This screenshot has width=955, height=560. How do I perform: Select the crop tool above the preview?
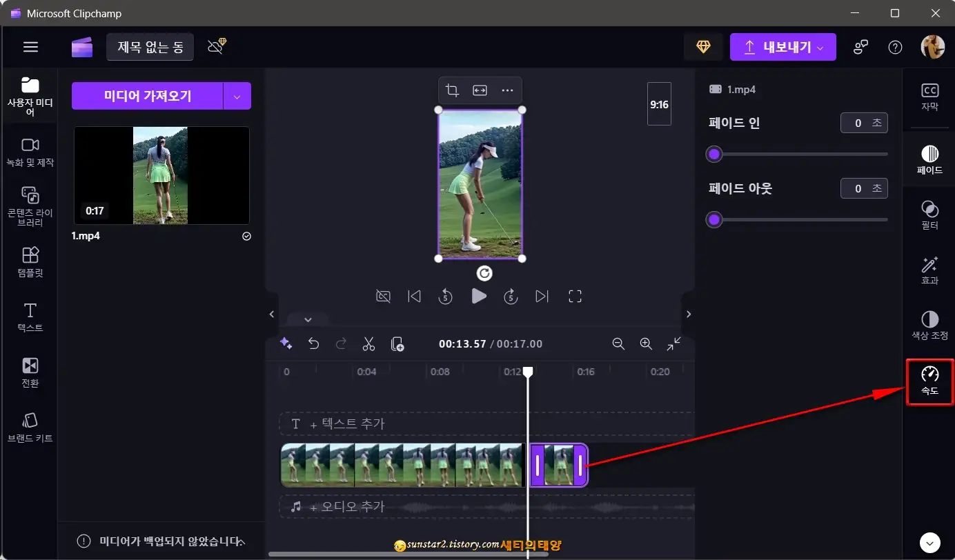pyautogui.click(x=452, y=90)
